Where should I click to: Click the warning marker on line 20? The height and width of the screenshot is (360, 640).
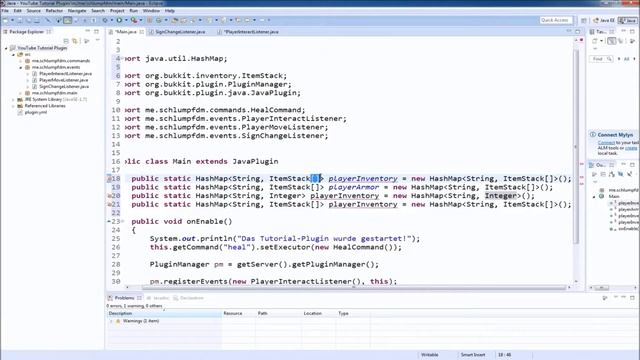[109, 196]
